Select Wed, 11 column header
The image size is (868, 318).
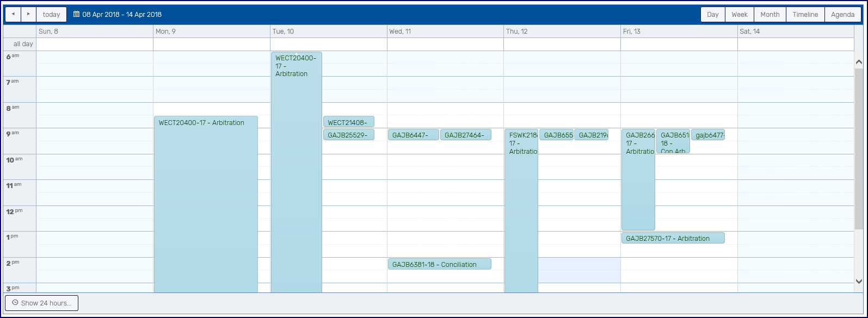[x=445, y=32]
